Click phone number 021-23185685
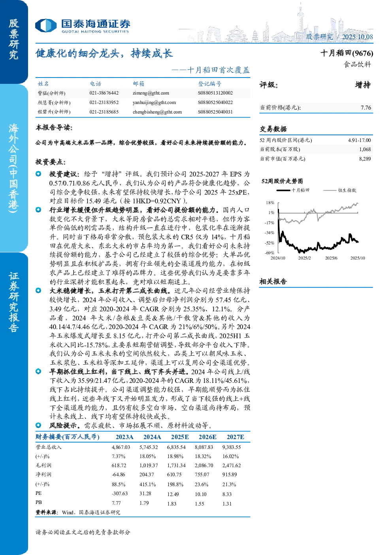This screenshot has width=392, height=555. (x=104, y=112)
